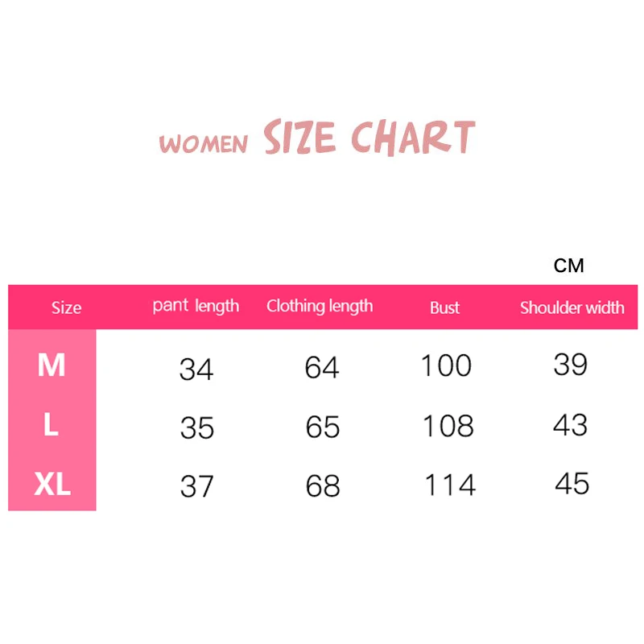Click the XL size row label

(52, 485)
